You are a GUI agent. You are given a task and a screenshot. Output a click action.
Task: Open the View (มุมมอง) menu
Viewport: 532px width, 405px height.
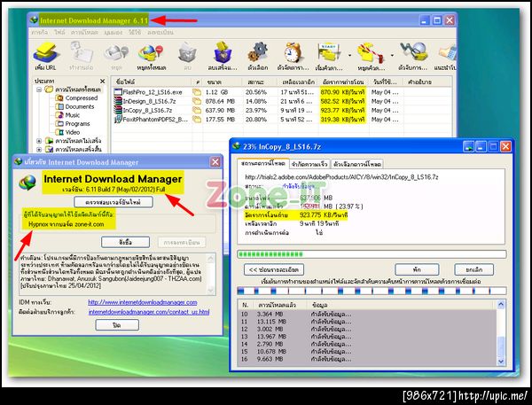pos(113,32)
